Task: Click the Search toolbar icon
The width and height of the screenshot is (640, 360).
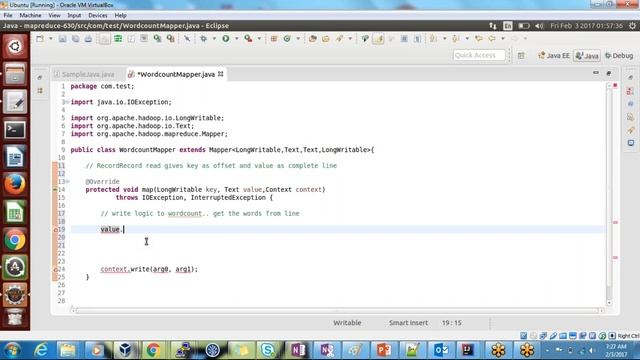Action: click(339, 39)
